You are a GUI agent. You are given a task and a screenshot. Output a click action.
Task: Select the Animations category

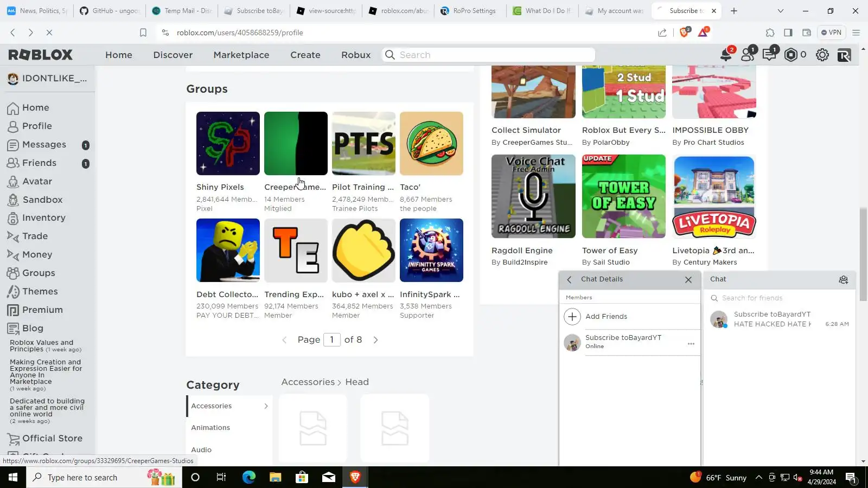(x=210, y=428)
